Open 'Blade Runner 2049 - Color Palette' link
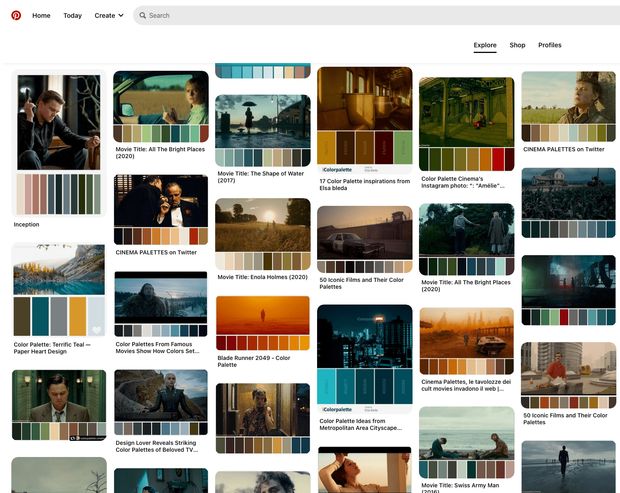 click(x=254, y=361)
